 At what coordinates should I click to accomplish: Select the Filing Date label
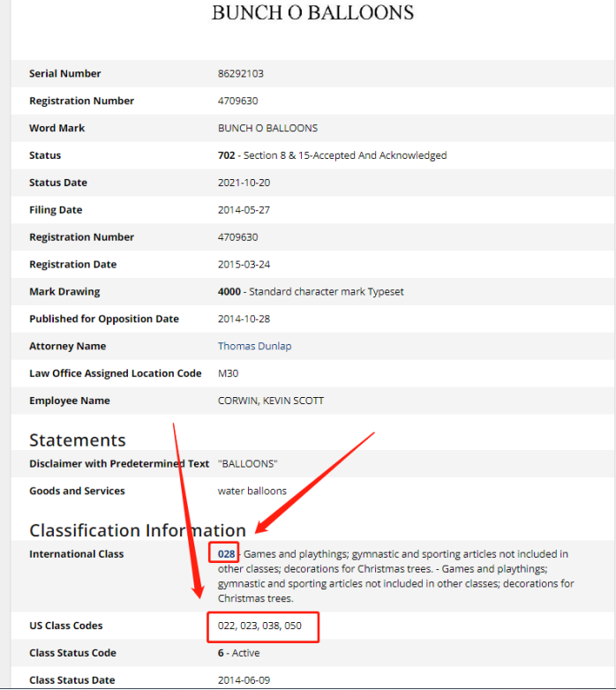[56, 210]
